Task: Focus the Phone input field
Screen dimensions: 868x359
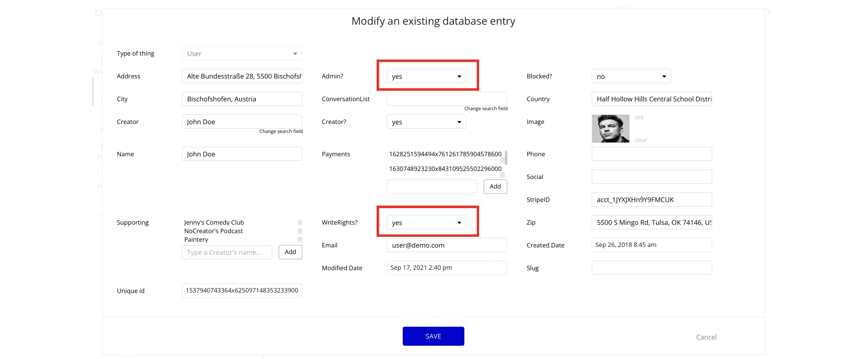Action: point(651,154)
